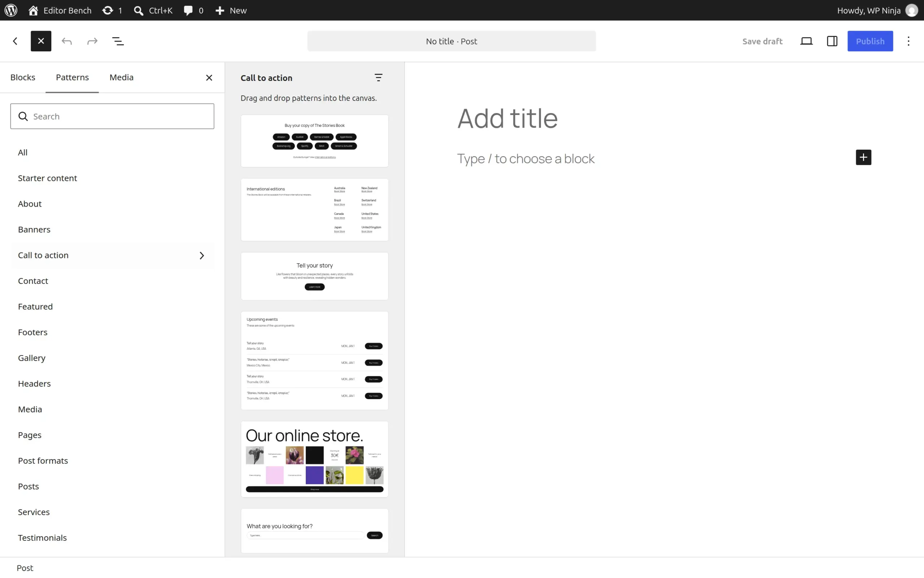Viewport: 924px width, 578px height.
Task: Open the New content menu
Action: [x=231, y=10]
